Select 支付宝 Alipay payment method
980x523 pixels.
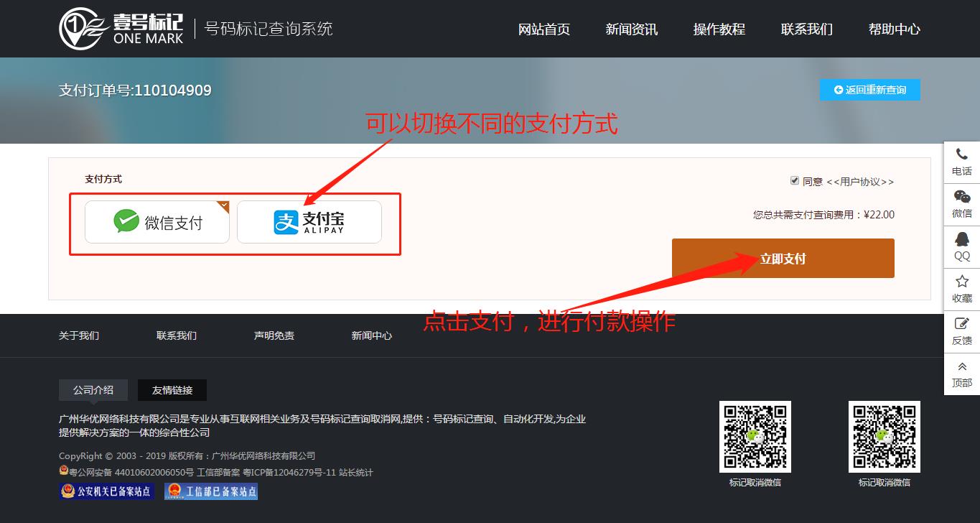[x=309, y=222]
